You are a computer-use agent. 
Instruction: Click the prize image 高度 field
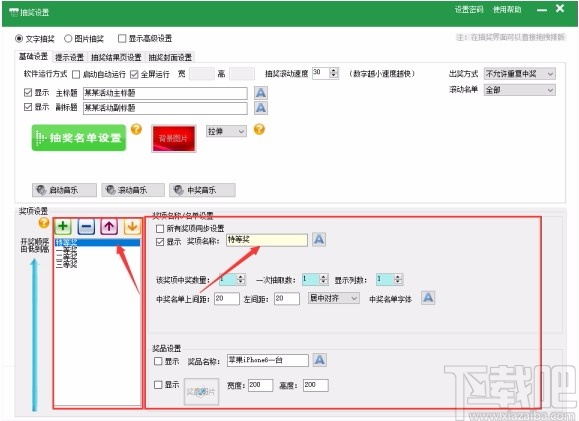316,385
